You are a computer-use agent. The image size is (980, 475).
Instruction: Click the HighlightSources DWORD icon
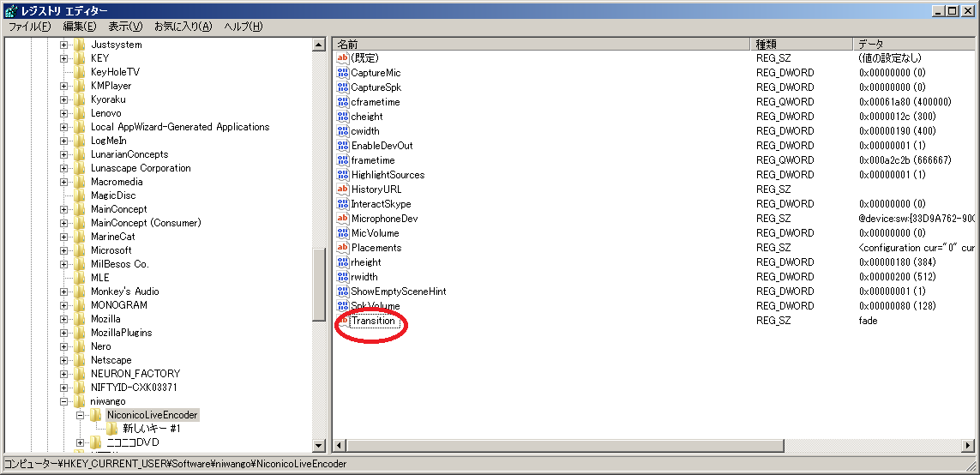click(x=342, y=174)
